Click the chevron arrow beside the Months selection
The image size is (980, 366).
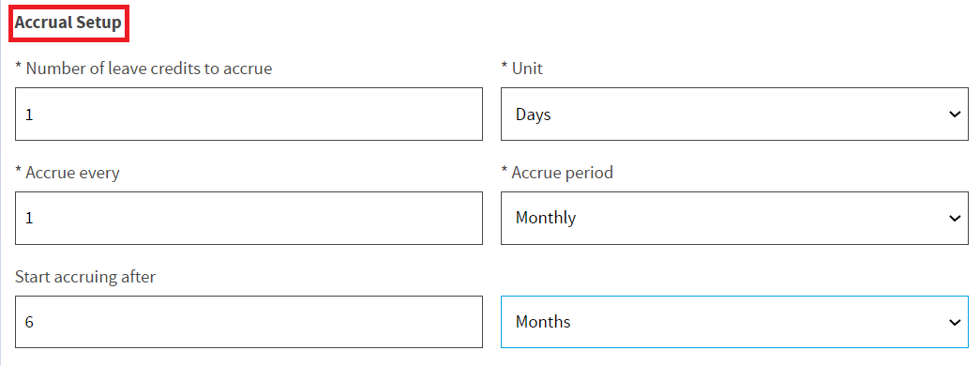(955, 322)
